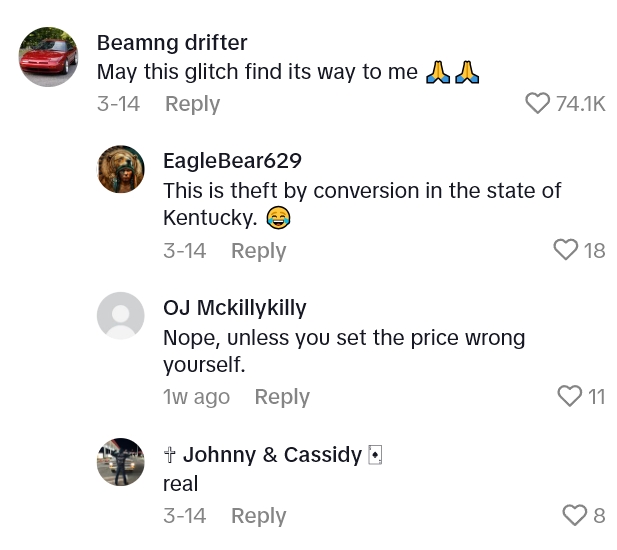Click the 74.1K like count
The height and width of the screenshot is (550, 617).
click(x=581, y=103)
